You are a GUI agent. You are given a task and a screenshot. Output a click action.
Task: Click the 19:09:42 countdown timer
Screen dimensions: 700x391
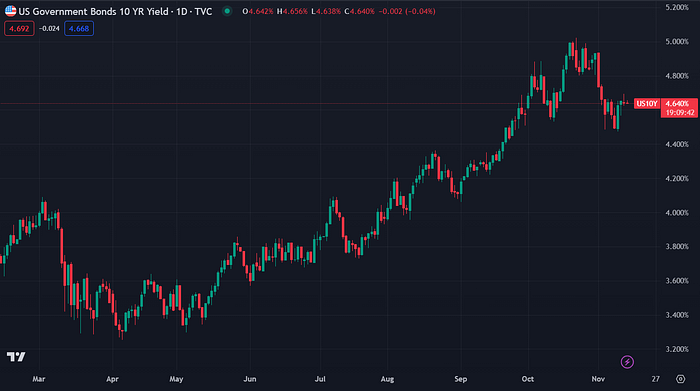point(679,112)
